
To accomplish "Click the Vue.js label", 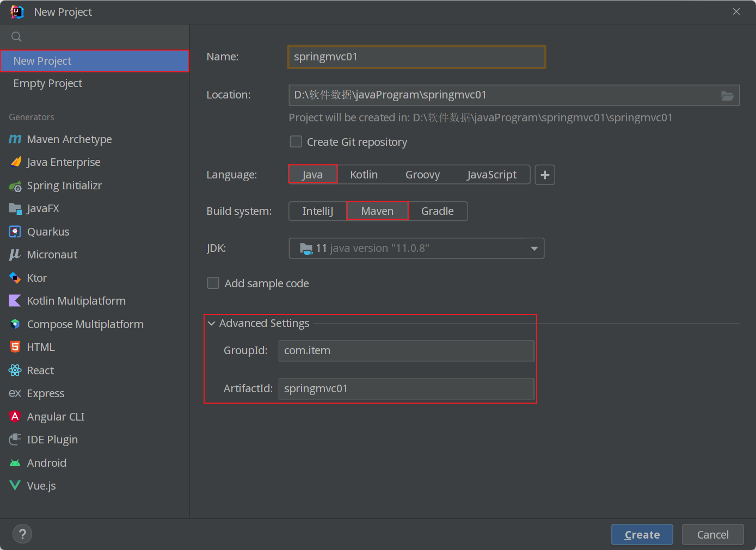I will (x=41, y=486).
